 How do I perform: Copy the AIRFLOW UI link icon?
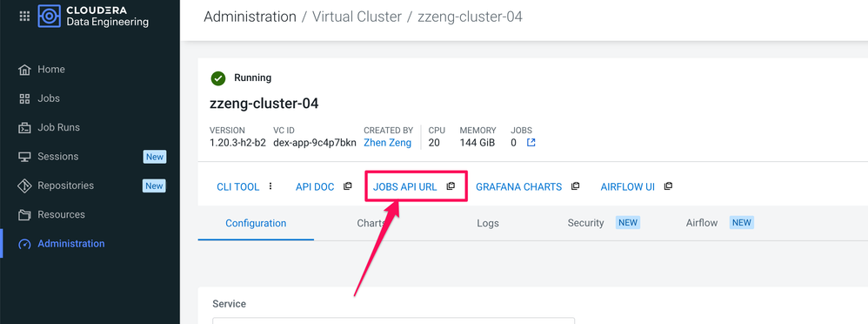[x=668, y=186]
